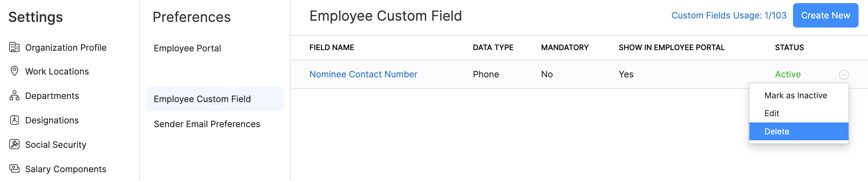Open Sender Email Preferences
868x181 pixels.
pos(206,124)
